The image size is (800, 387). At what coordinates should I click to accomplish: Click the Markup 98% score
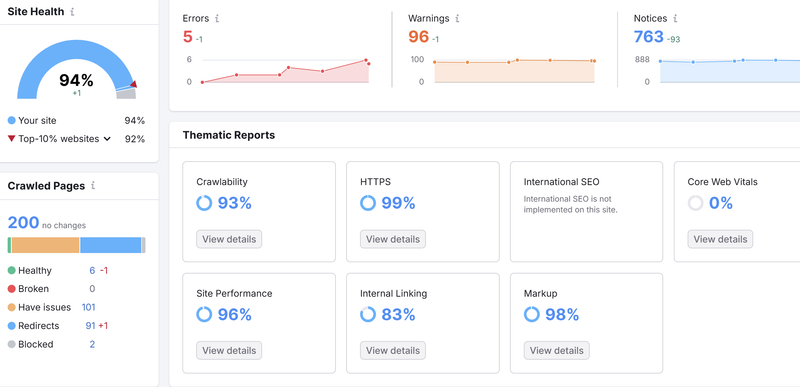tap(562, 315)
